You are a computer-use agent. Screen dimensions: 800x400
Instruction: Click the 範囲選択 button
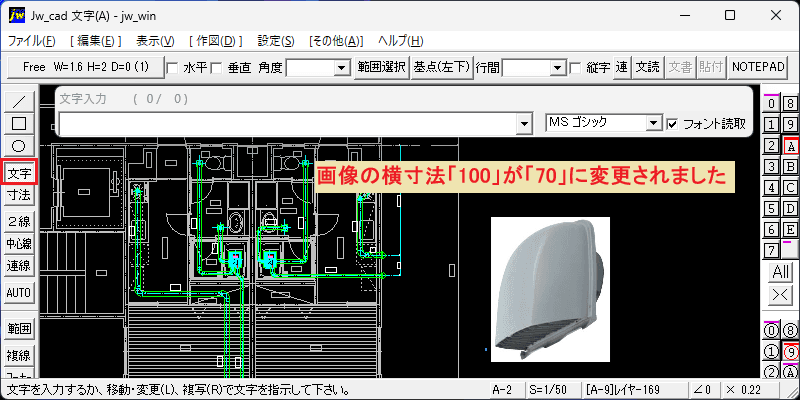382,67
